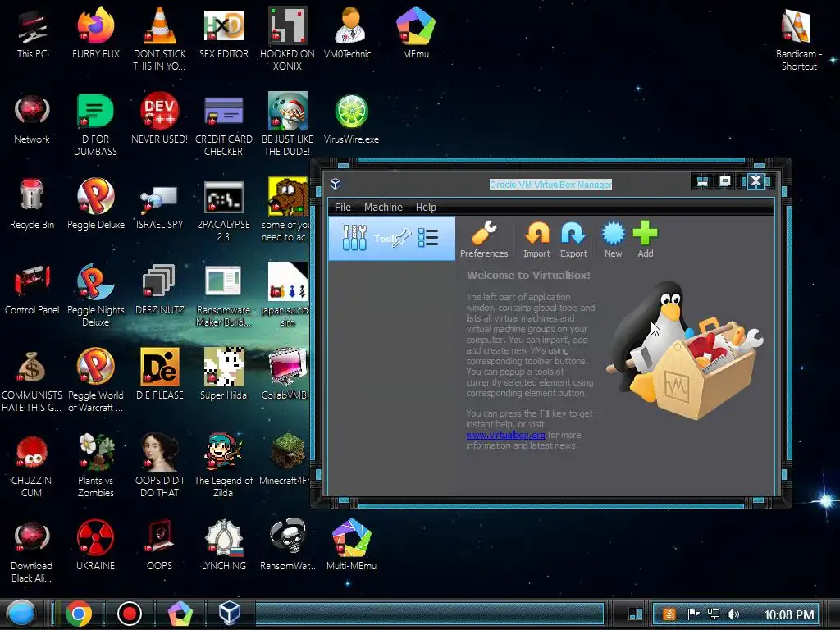Select the Tools entry in VirtualBox sidebar
The width and height of the screenshot is (840, 630).
tap(391, 239)
